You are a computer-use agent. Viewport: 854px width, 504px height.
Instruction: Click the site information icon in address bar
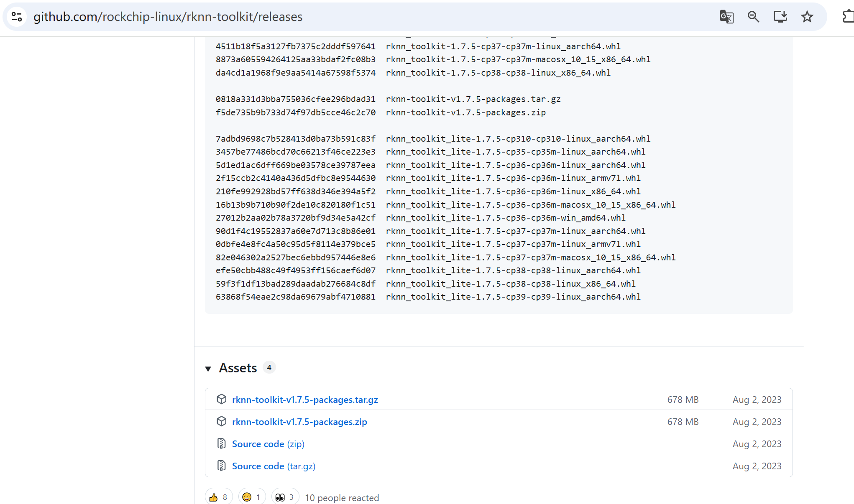pyautogui.click(x=17, y=17)
